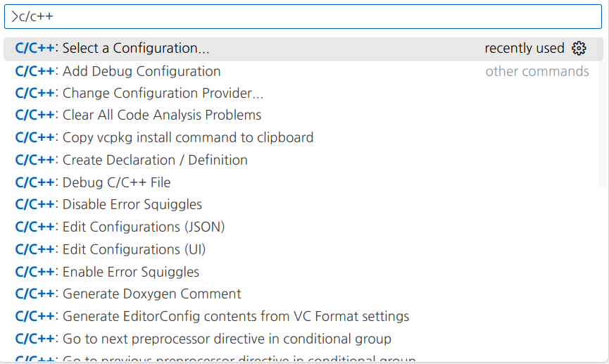The width and height of the screenshot is (609, 364).
Task: Run Clear All Code Analysis Problems
Action: coord(162,115)
